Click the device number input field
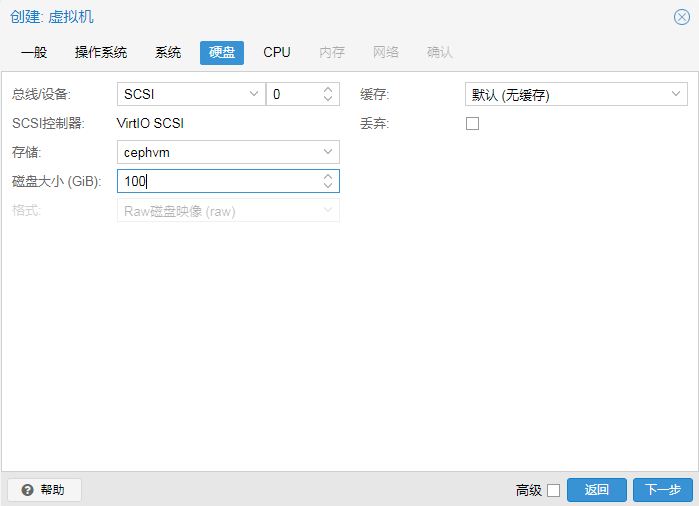This screenshot has height=506, width=699. [292, 95]
